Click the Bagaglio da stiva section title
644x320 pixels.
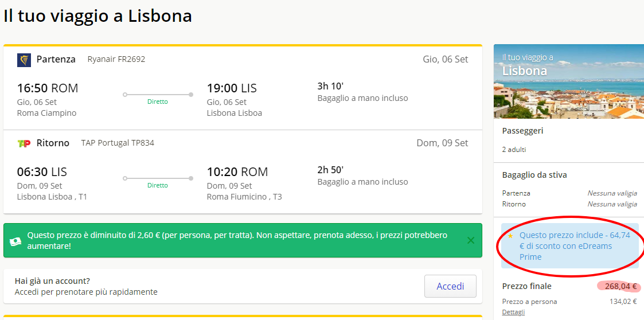click(x=534, y=175)
